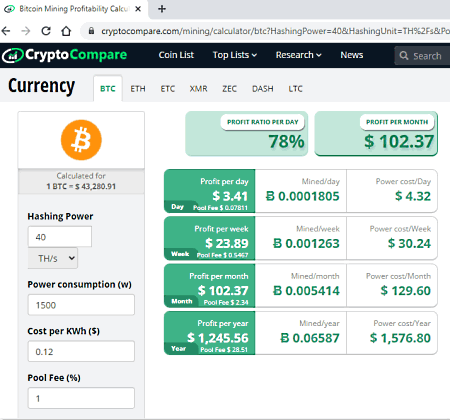450x420 pixels.
Task: Click the browser back arrow
Action: (x=6, y=31)
